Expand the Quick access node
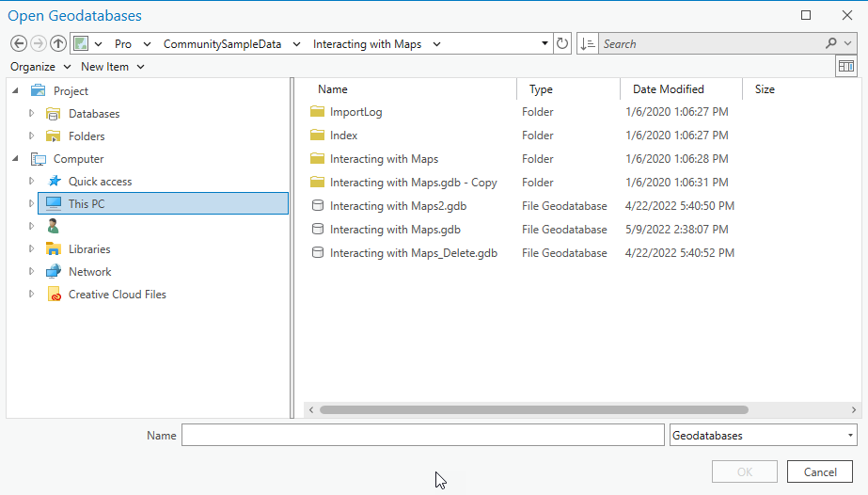Viewport: 868px width, 495px height. (32, 181)
